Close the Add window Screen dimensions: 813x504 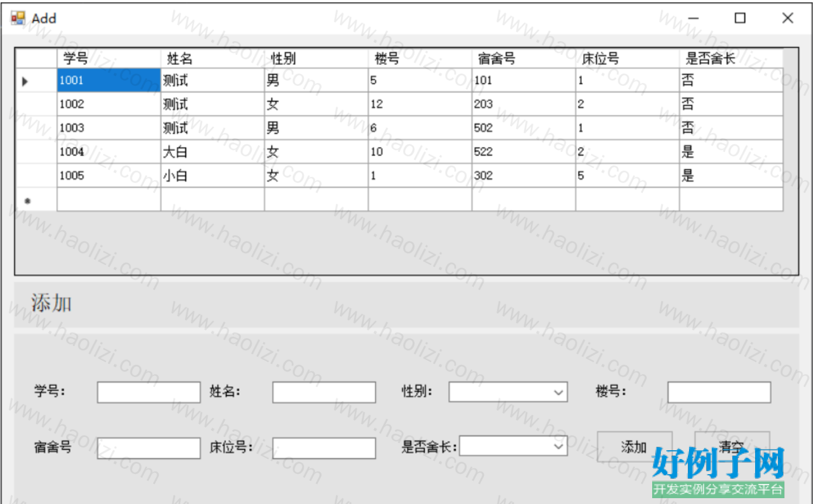coord(787,18)
